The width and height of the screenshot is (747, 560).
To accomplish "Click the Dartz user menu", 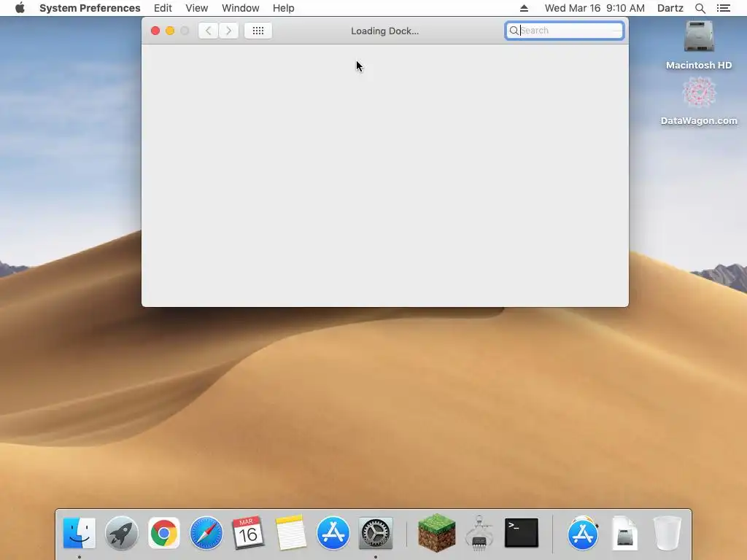I will [670, 8].
